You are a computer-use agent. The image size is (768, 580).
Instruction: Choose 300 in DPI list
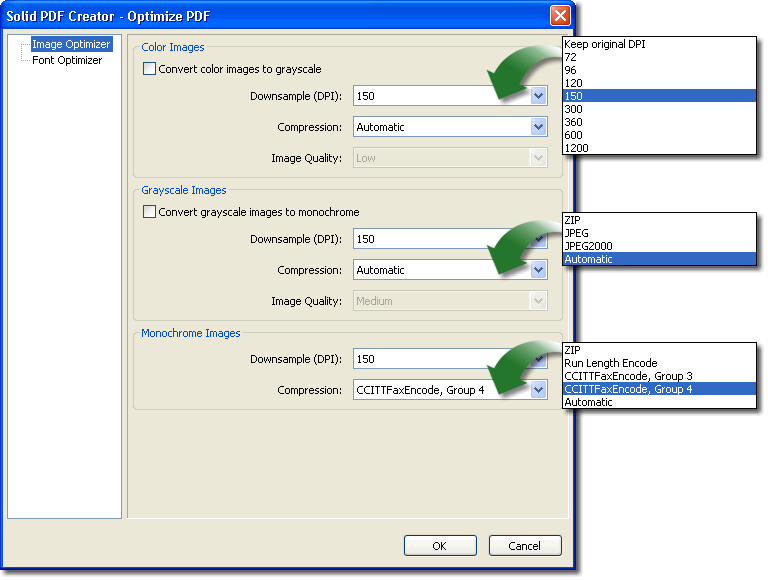pyautogui.click(x=659, y=109)
